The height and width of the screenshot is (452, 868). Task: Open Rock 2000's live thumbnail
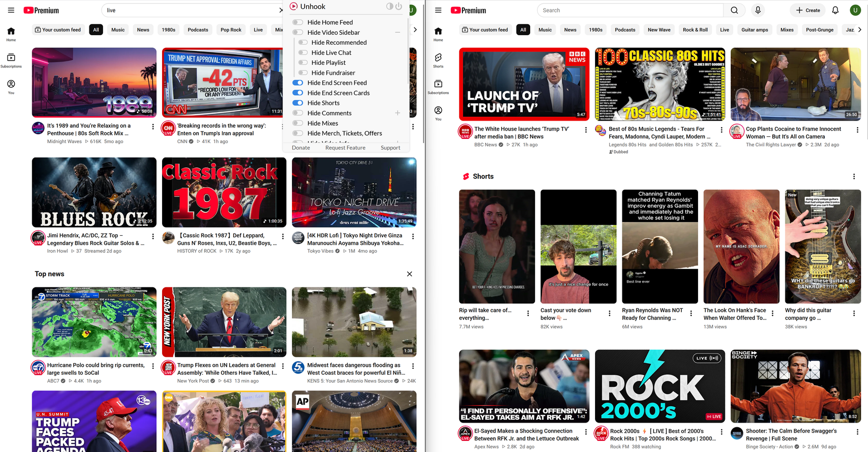(x=660, y=386)
